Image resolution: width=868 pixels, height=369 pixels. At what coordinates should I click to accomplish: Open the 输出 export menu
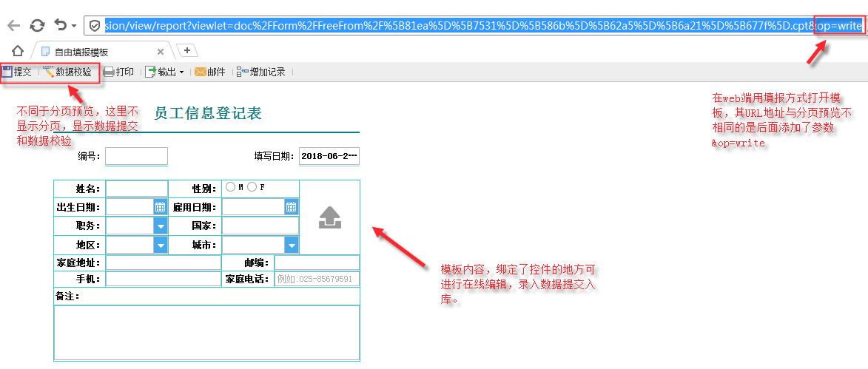coord(164,72)
